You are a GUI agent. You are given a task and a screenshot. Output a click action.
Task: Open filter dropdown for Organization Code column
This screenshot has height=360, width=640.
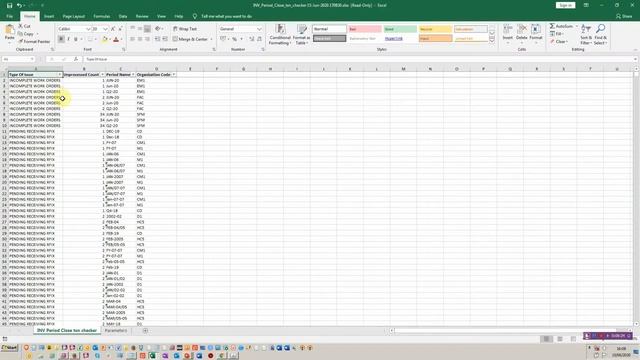click(174, 75)
